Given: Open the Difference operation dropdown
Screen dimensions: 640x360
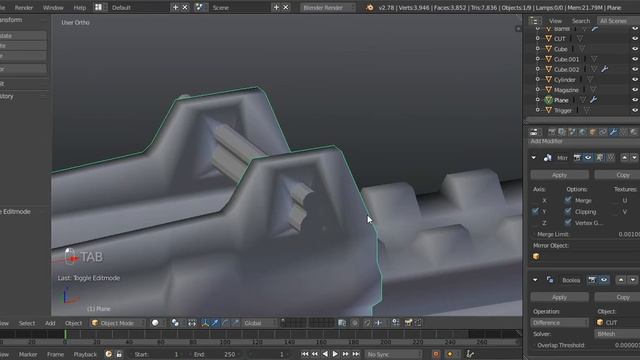Looking at the screenshot, I should (559, 322).
